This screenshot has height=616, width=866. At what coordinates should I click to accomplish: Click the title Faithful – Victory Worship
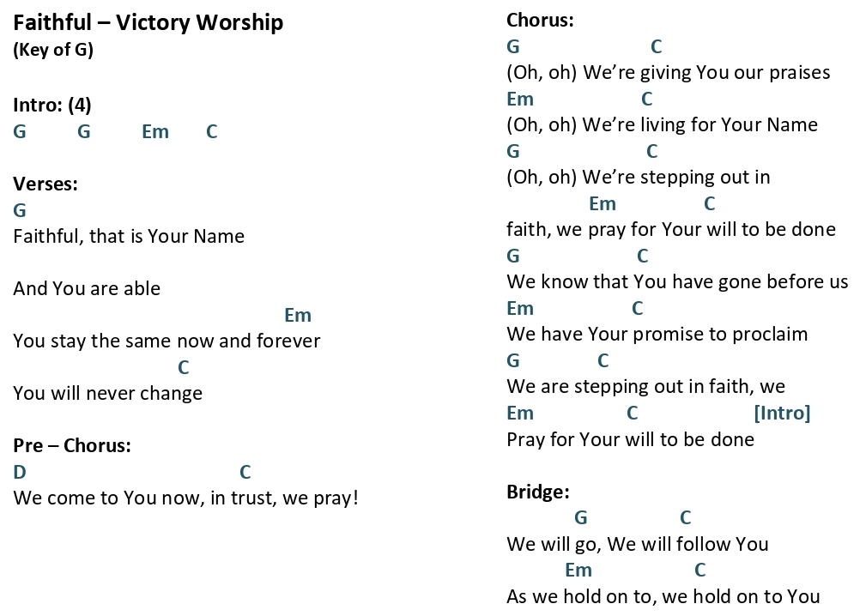coord(148,22)
